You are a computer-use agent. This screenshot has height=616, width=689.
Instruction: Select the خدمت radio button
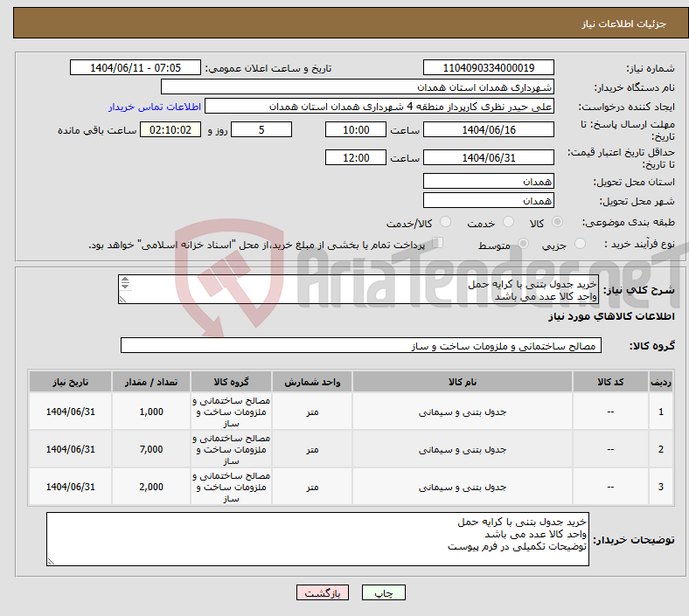[508, 222]
